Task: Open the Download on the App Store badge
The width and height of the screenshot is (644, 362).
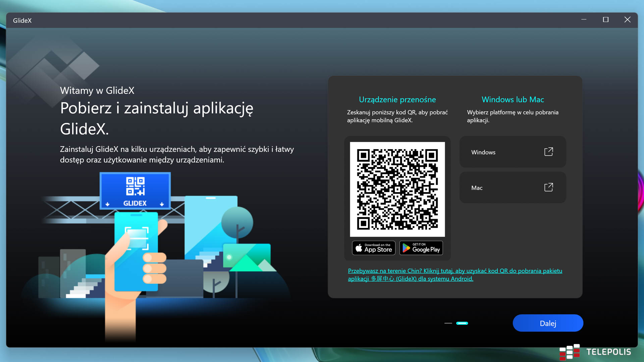Action: [374, 248]
